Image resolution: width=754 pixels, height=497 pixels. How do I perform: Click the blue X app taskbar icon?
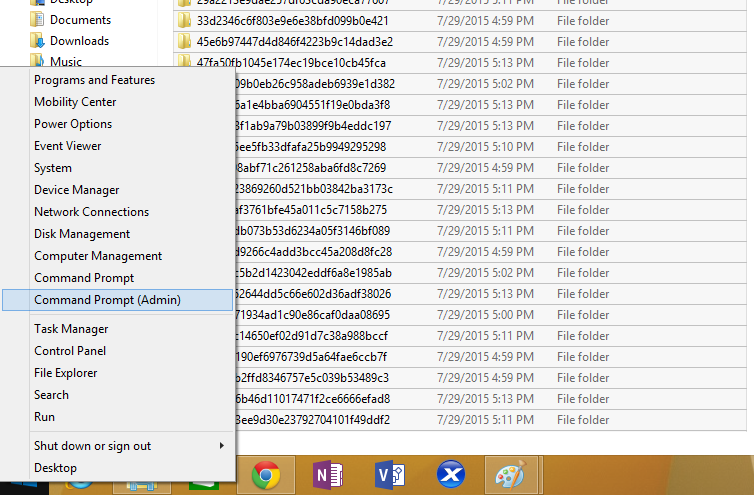(451, 474)
